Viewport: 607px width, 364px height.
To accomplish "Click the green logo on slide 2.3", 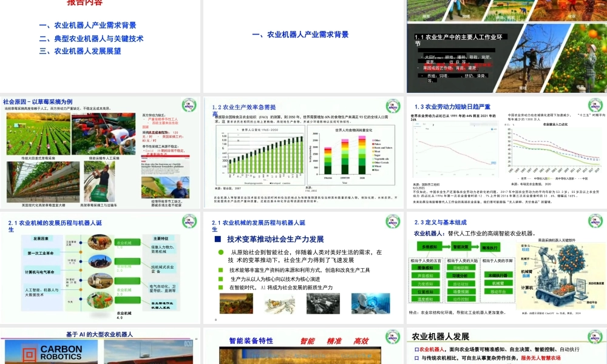I will (x=595, y=221).
